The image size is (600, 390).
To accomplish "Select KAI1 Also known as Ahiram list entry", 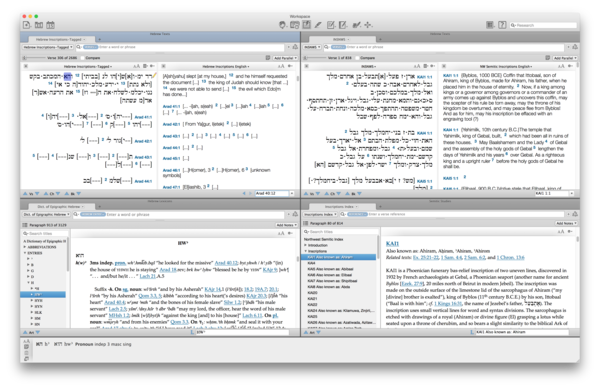I will click(339, 257).
